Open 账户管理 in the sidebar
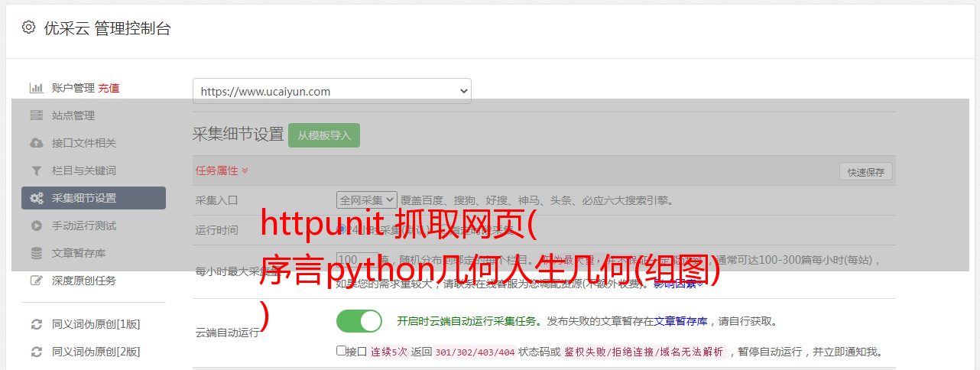The height and width of the screenshot is (370, 980). click(73, 88)
